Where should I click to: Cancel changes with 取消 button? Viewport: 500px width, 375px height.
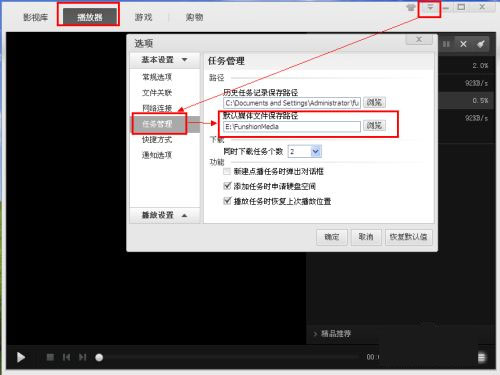[x=366, y=237]
